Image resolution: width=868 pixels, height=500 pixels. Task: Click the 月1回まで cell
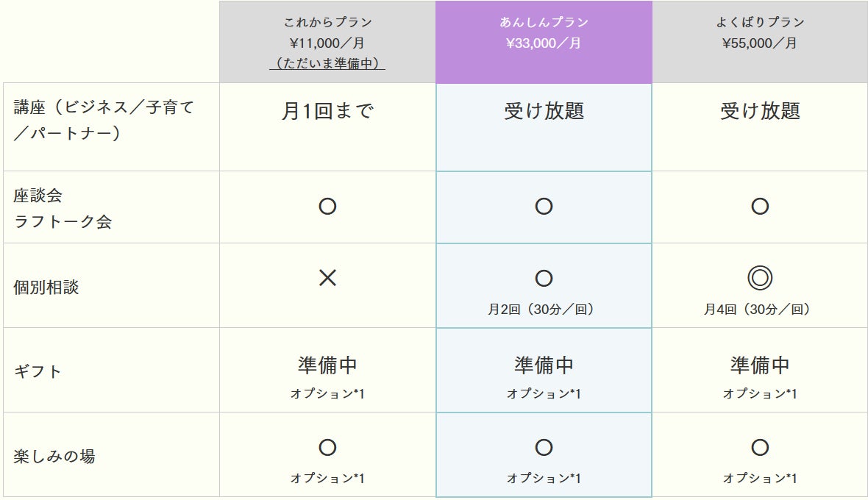click(x=327, y=112)
